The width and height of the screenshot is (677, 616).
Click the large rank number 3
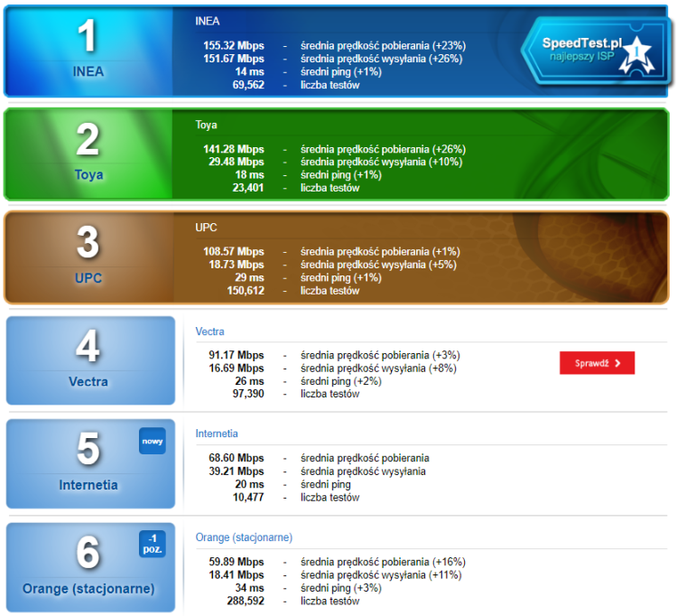(x=88, y=243)
